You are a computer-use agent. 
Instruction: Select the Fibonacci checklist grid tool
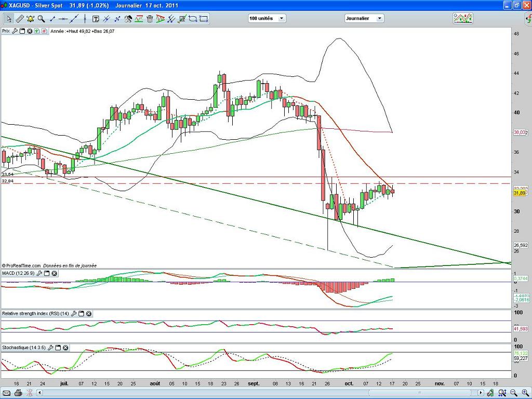pyautogui.click(x=182, y=19)
